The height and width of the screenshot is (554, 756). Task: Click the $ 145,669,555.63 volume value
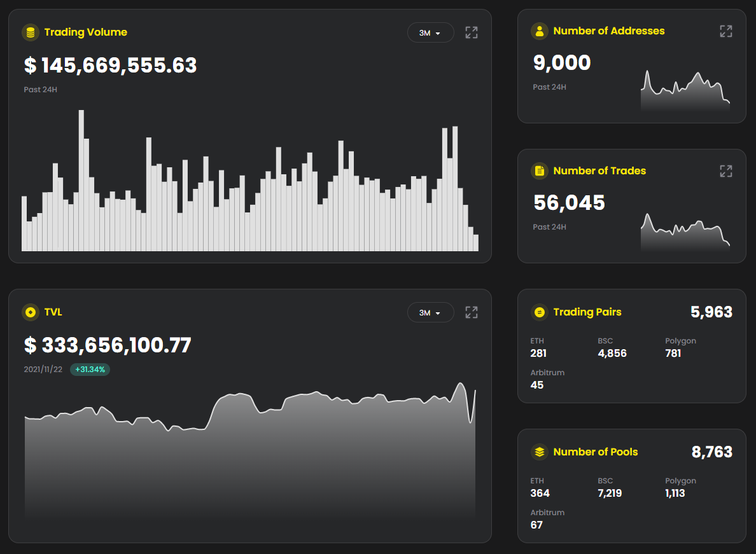(111, 66)
